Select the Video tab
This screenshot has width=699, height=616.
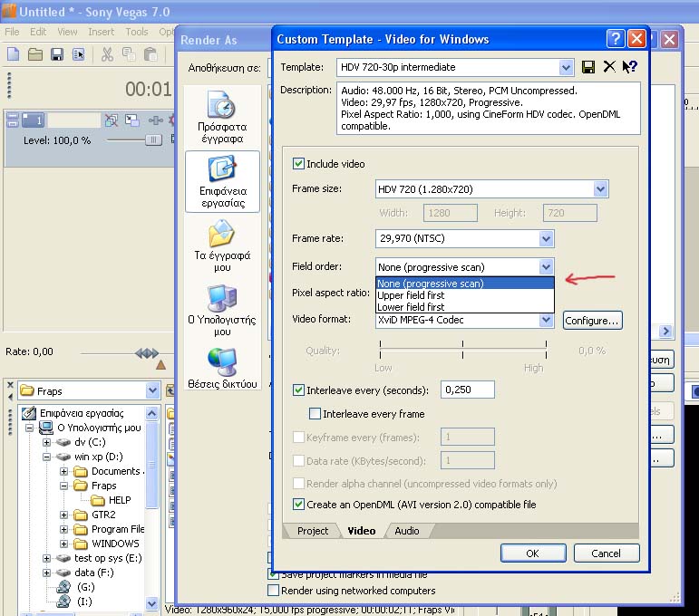point(361,531)
